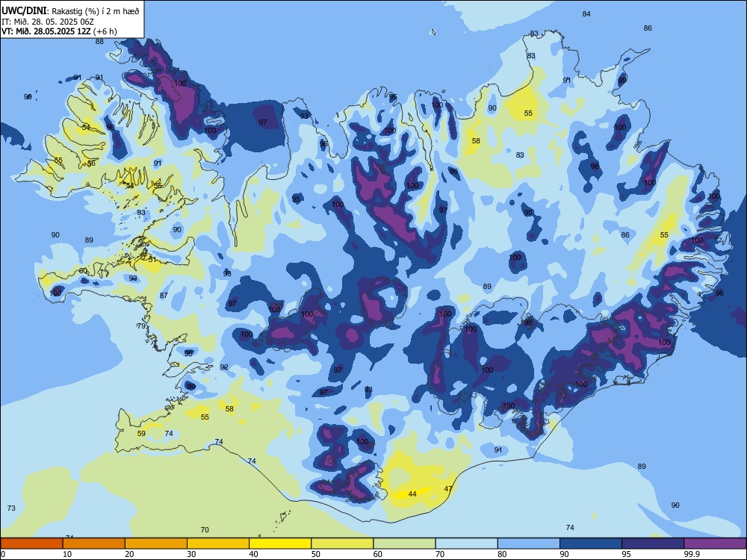Click the title text 'UWC/DINI: Rakastig (%) í 2 m hæð'
The width and height of the screenshot is (747, 560).
pyautogui.click(x=70, y=10)
